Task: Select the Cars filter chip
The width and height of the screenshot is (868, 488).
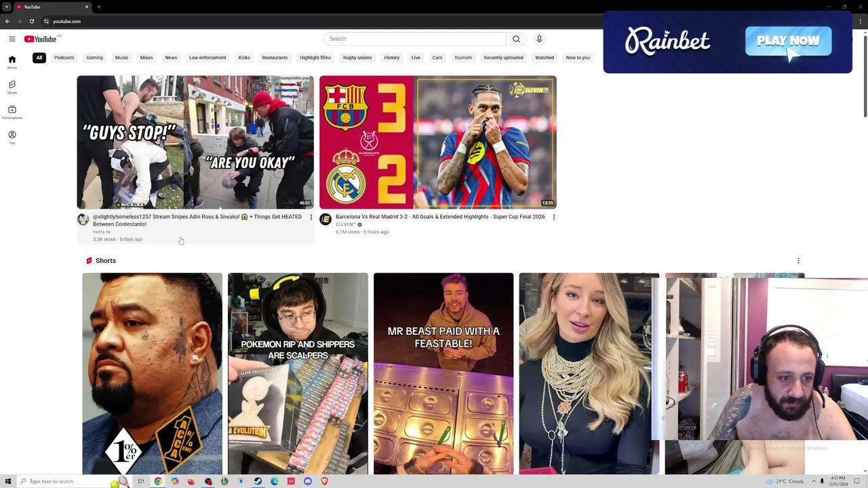Action: coord(437,58)
